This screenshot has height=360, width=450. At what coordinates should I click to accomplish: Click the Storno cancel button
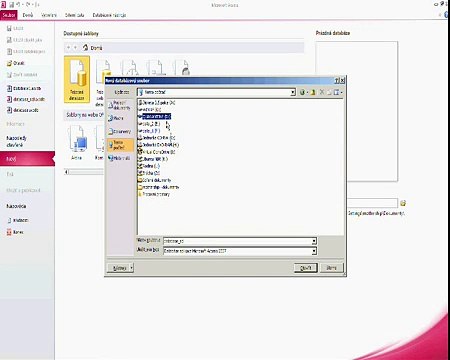pyautogui.click(x=331, y=268)
